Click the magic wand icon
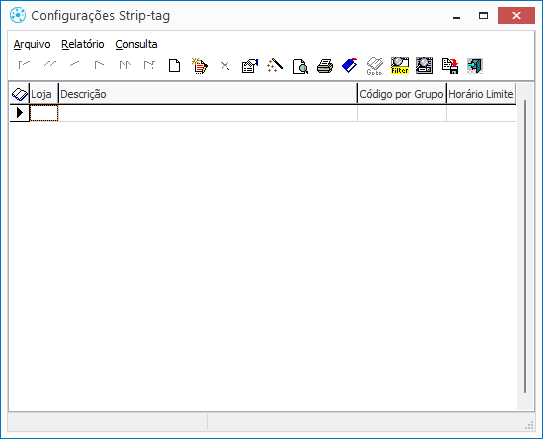The height and width of the screenshot is (439, 543). pos(275,65)
